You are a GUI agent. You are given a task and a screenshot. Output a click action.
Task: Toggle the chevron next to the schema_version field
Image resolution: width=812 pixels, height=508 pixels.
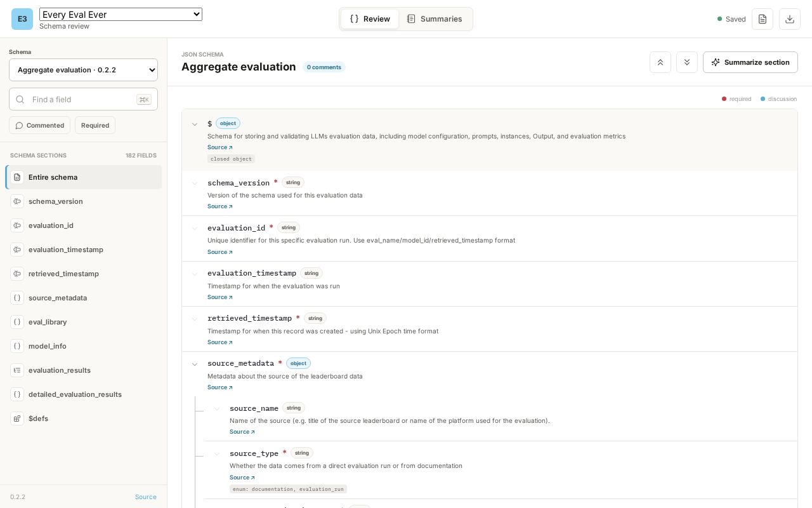click(195, 184)
